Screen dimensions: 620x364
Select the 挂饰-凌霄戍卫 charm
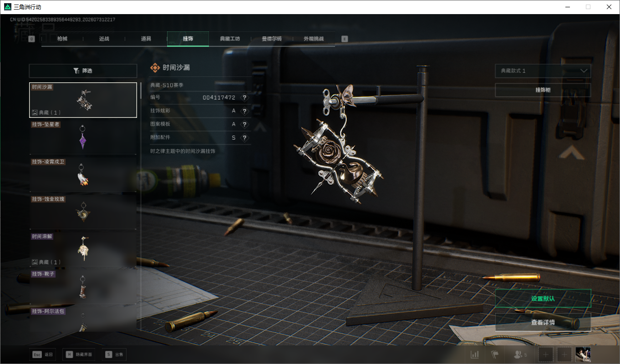click(x=83, y=174)
